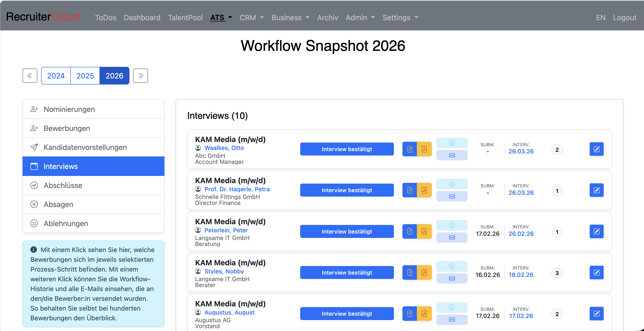Go to previous years double-chevron button
This screenshot has height=331, width=644.
[x=30, y=76]
